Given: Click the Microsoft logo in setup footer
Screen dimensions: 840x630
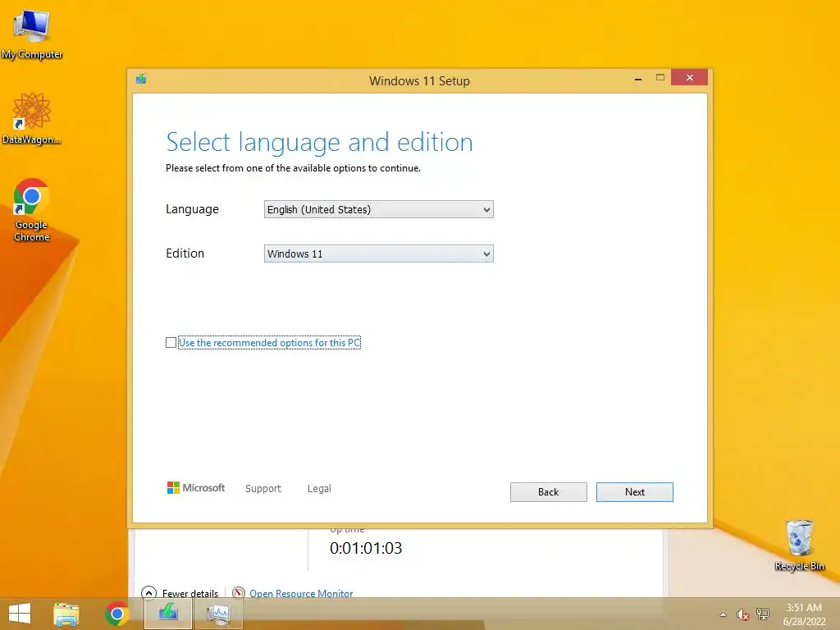Looking at the screenshot, I should tap(196, 487).
